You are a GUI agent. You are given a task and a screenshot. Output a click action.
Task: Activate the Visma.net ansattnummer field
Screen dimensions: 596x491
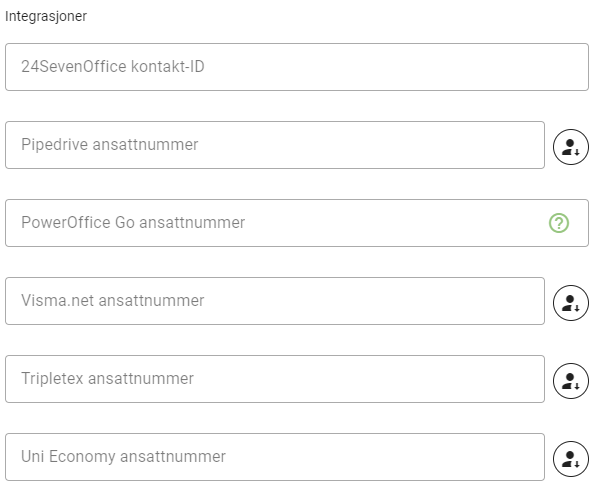pos(275,301)
